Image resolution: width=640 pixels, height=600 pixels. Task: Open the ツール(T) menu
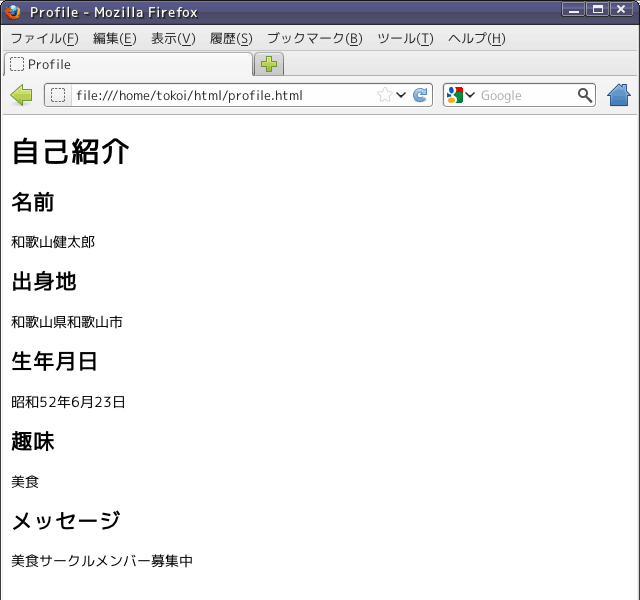tap(405, 38)
